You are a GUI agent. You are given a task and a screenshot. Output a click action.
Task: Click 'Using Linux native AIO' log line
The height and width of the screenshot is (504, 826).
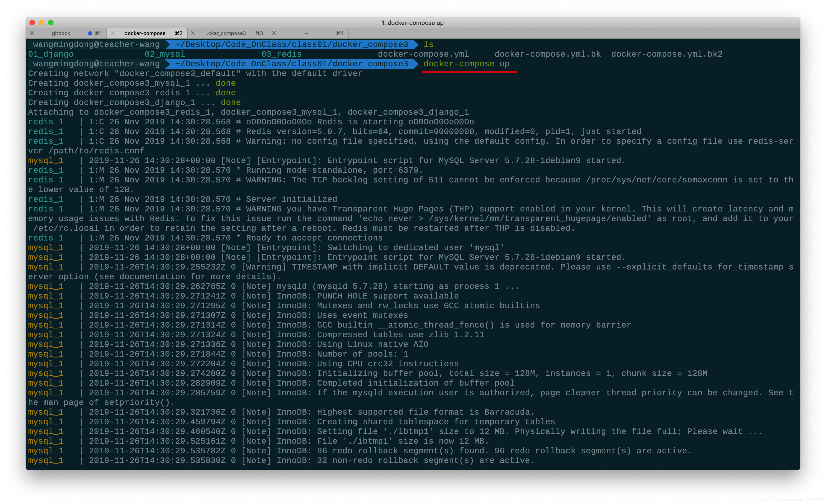(x=228, y=345)
